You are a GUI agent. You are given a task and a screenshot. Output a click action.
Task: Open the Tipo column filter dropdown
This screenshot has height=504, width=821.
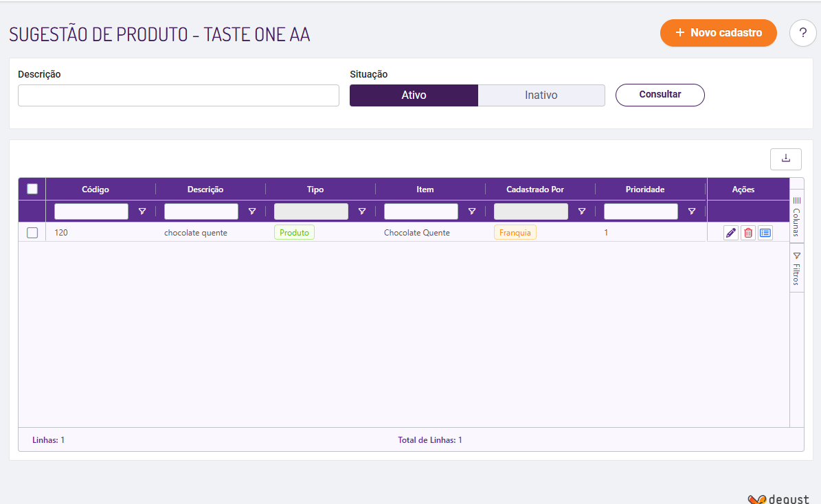click(311, 211)
